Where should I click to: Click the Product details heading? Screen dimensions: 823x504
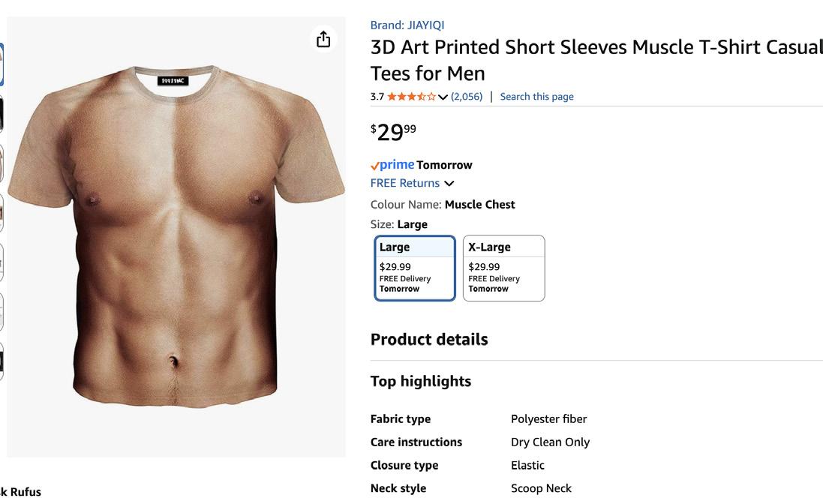point(429,340)
